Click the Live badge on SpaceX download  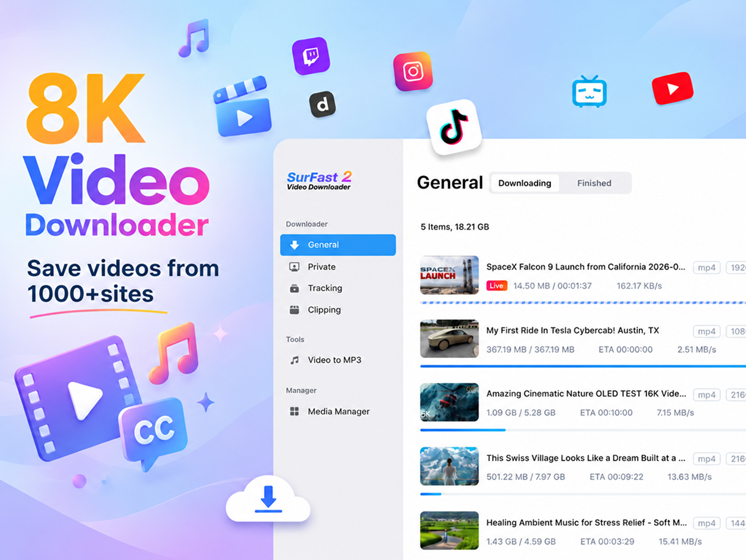[x=497, y=286]
